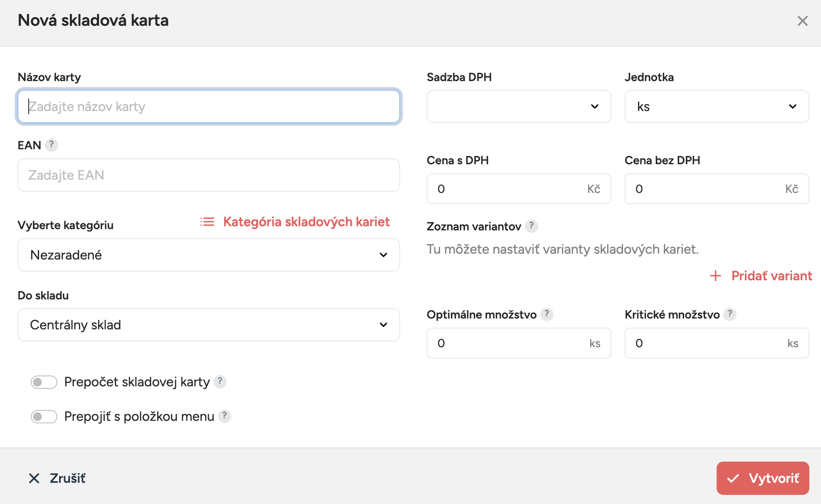Enable the Prepojiť s položkou menu toggle
The height and width of the screenshot is (504, 821).
(44, 416)
